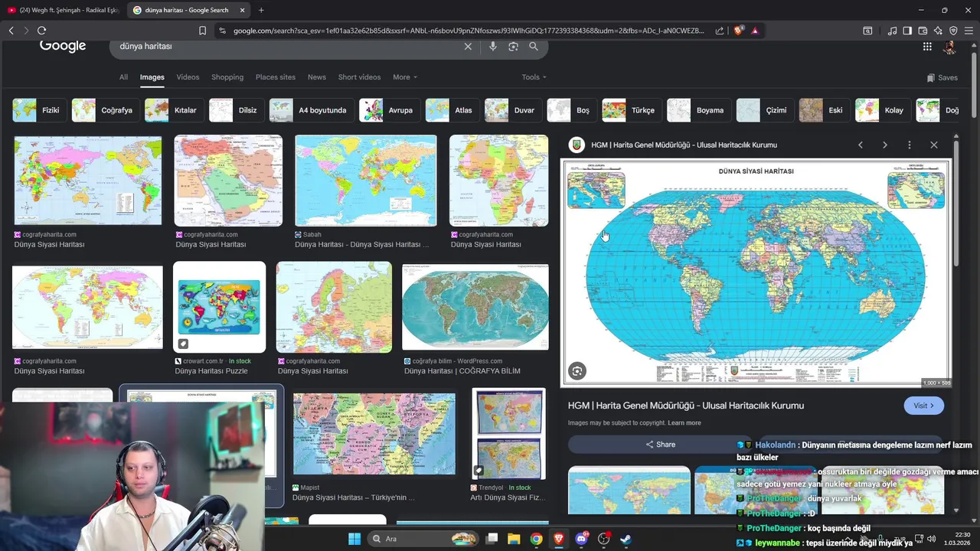
Task: Open Google Chrome from the taskbar
Action: pyautogui.click(x=536, y=539)
